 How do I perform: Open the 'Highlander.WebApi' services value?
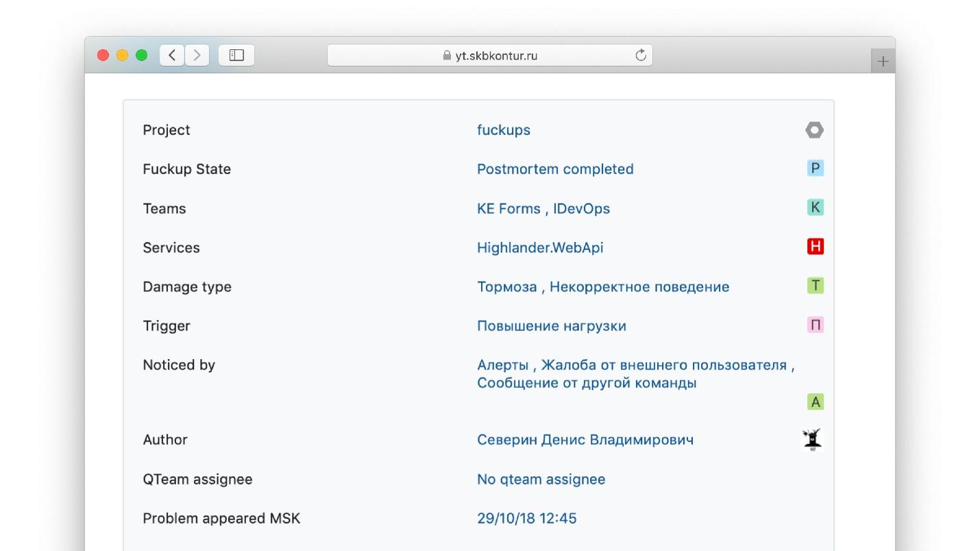pos(540,247)
